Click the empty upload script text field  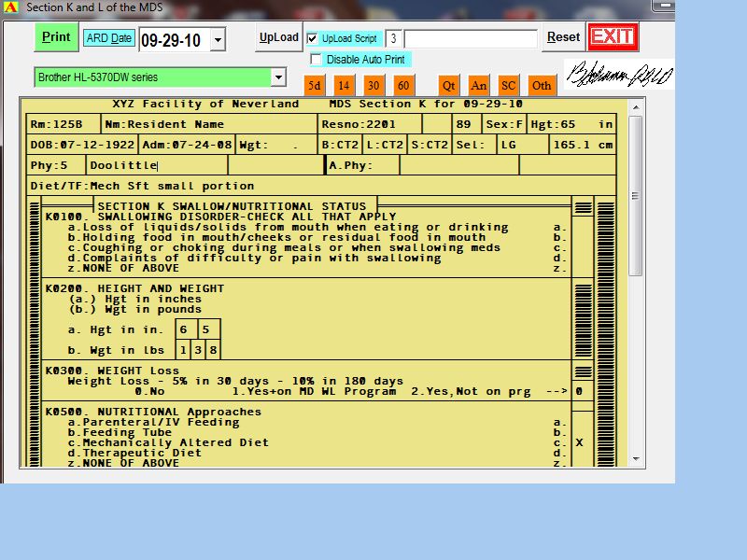(471, 38)
